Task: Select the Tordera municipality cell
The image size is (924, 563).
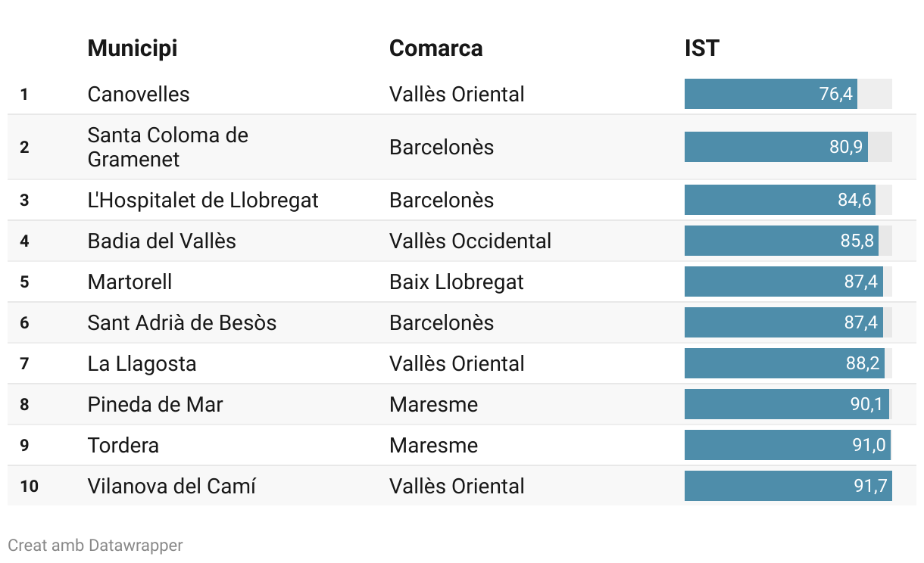Action: tap(123, 446)
